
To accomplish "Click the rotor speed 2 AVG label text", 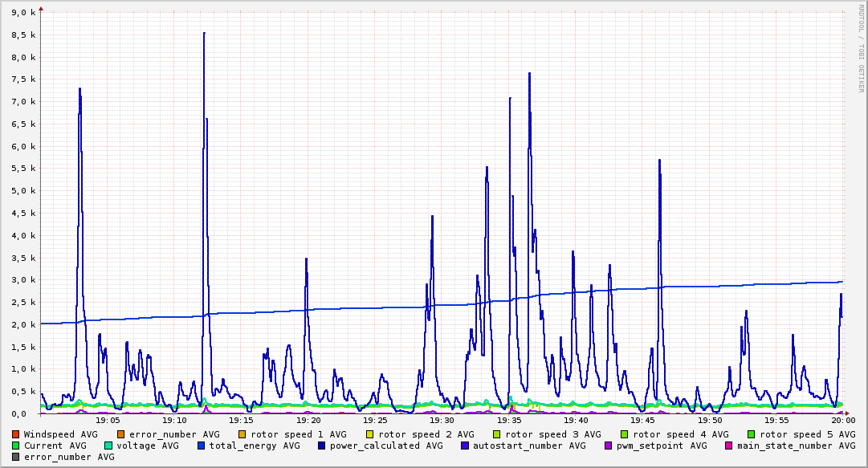I will (426, 434).
